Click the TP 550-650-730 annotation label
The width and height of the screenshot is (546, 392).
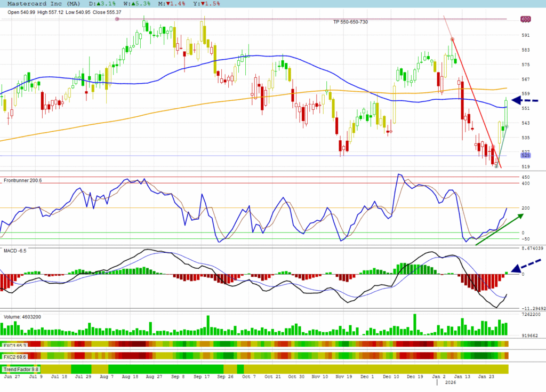click(x=350, y=22)
